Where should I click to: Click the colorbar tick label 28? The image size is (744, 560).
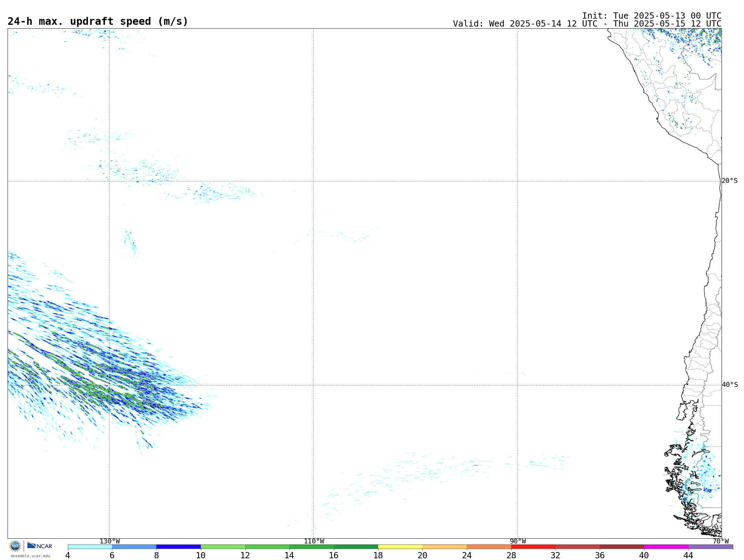point(511,555)
